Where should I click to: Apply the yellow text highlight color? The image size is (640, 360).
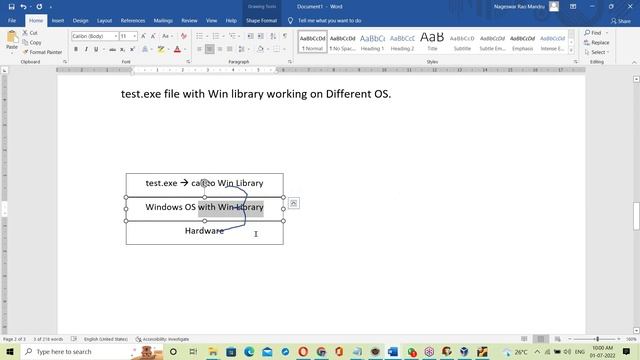[161, 49]
